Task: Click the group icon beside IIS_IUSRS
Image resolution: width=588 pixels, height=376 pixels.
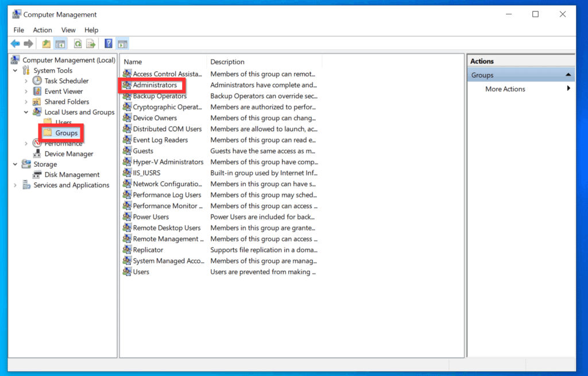Action: tap(127, 173)
